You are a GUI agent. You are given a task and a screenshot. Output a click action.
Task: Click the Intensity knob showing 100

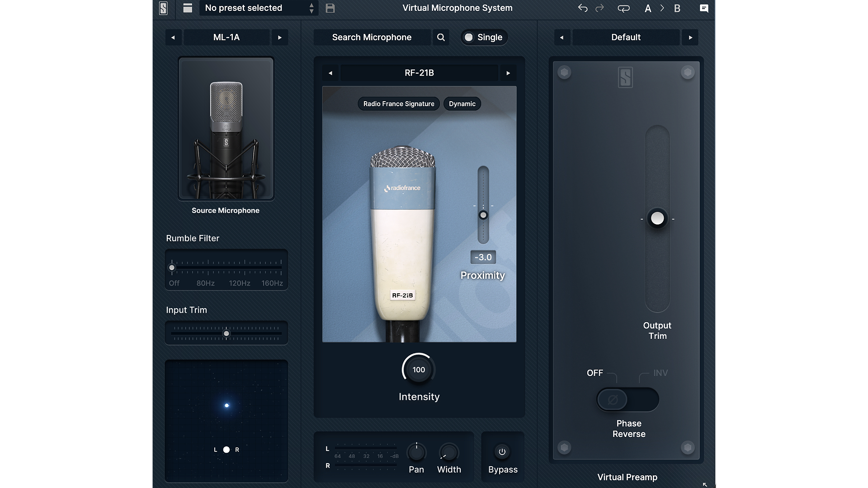(419, 370)
